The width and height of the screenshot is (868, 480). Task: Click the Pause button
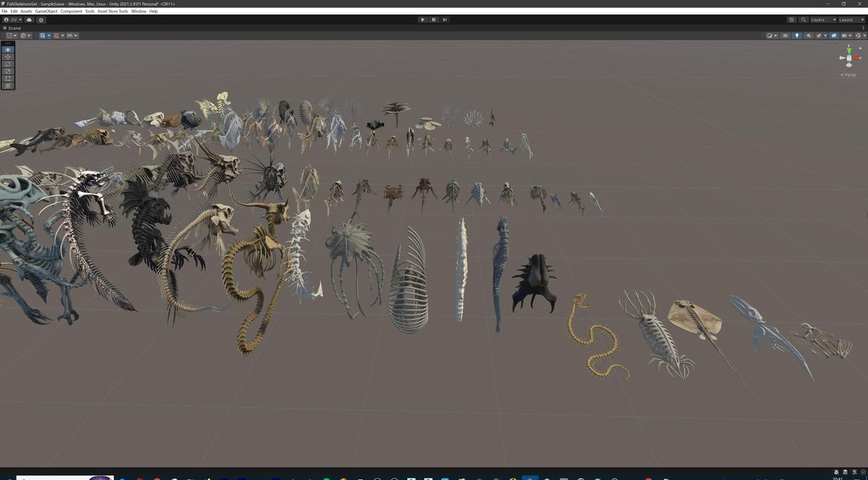coord(433,20)
